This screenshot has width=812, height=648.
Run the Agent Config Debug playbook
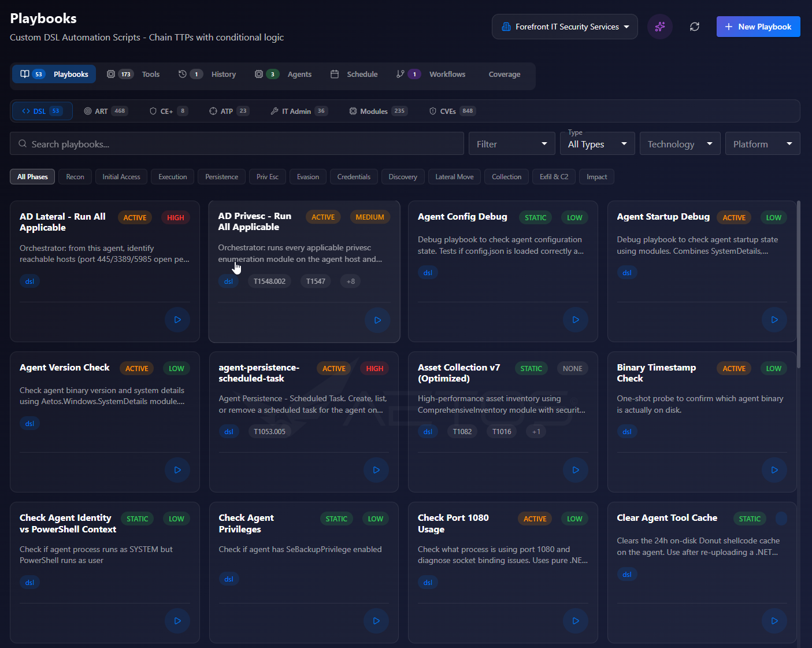pos(576,320)
